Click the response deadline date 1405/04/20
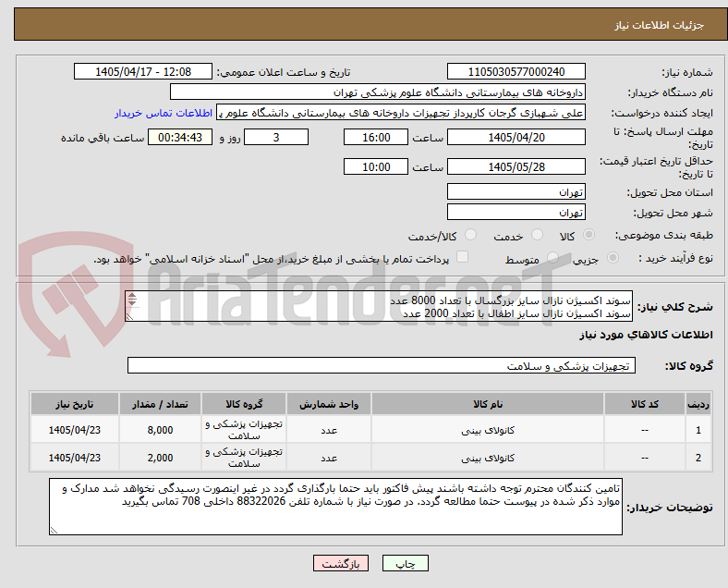 [516, 138]
